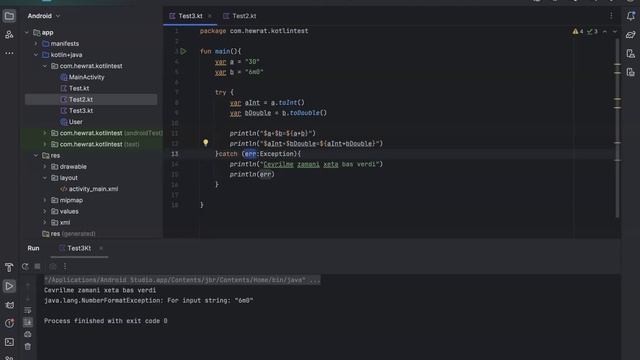Toggle scroll to end in console

(x=27, y=322)
